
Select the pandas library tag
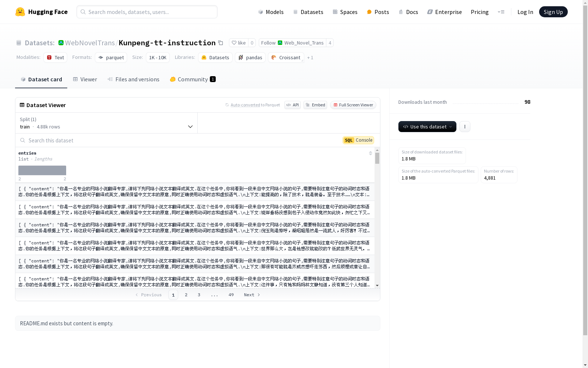[250, 57]
